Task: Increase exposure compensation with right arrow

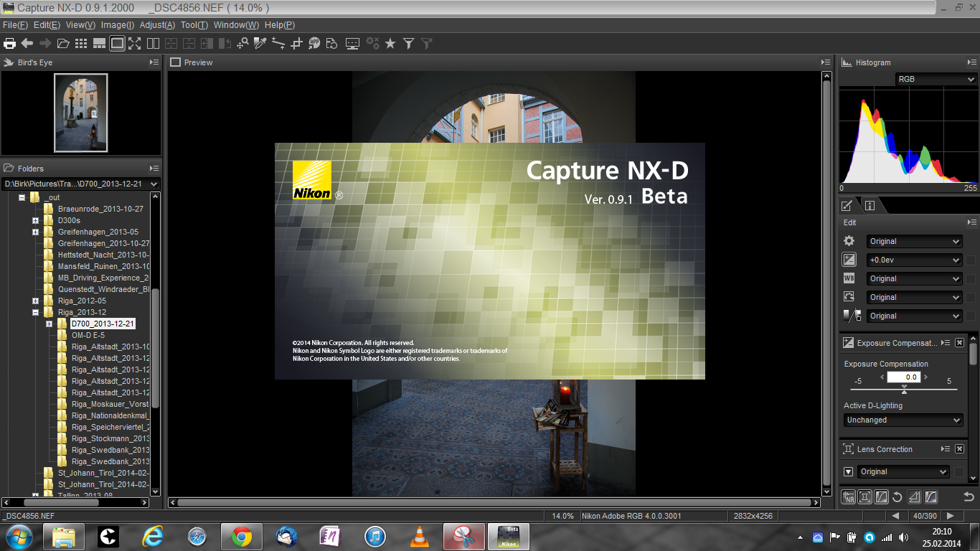Action: point(926,377)
